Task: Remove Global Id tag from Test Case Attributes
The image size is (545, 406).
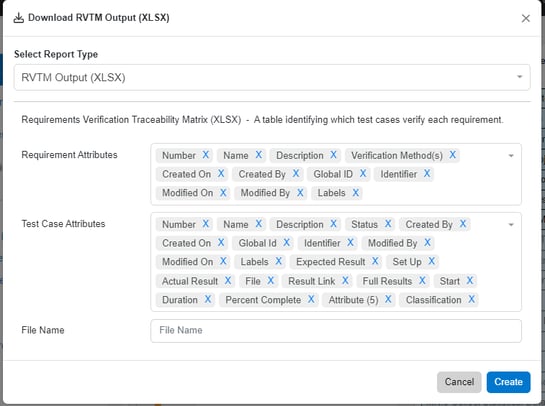Action: [286, 243]
